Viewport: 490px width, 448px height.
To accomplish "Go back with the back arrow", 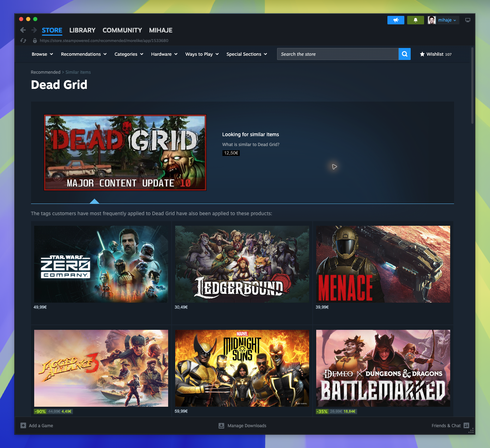I will coord(23,30).
